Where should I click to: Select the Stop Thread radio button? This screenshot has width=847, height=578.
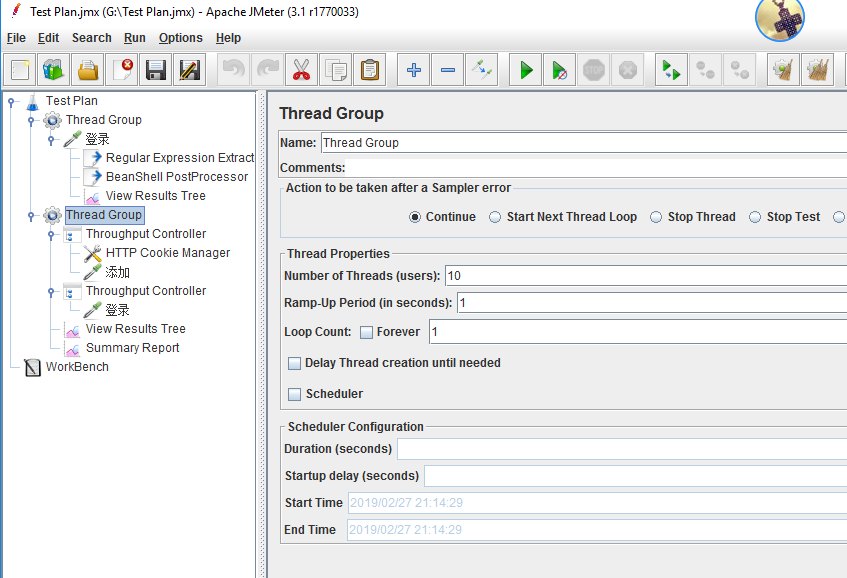656,217
